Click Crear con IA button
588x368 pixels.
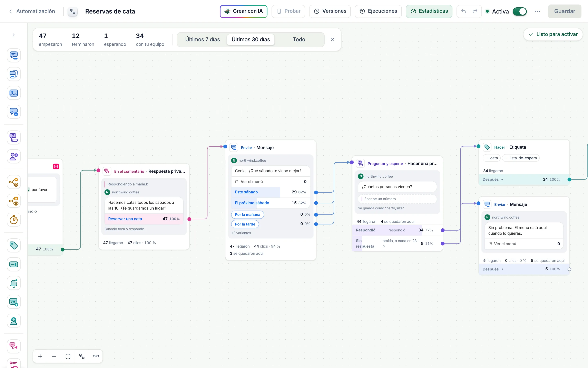[243, 11]
